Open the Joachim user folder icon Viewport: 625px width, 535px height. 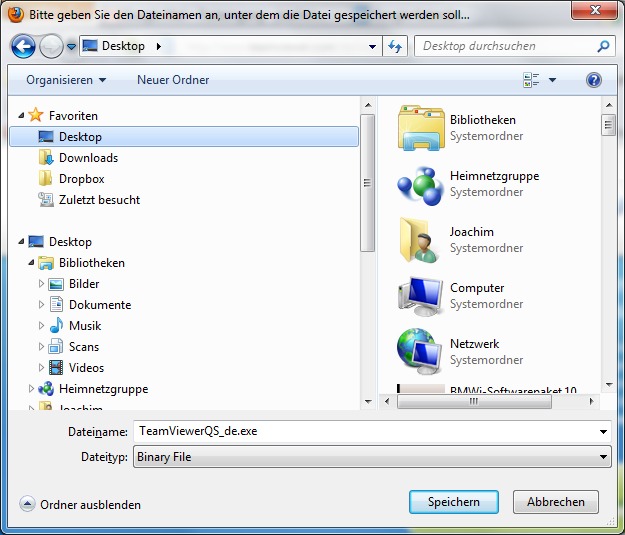[x=421, y=239]
